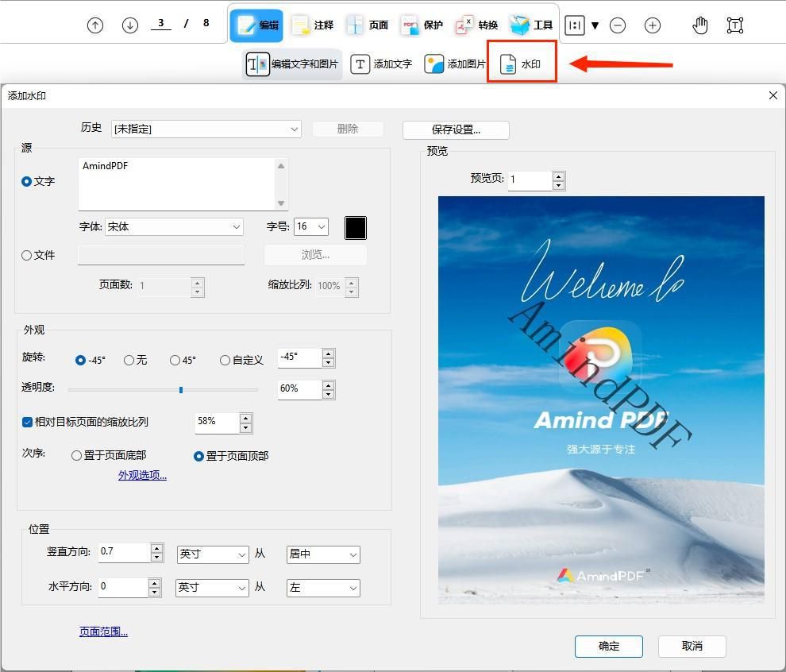The width and height of the screenshot is (786, 672).
Task: Click the page layout view icon
Action: tap(575, 25)
